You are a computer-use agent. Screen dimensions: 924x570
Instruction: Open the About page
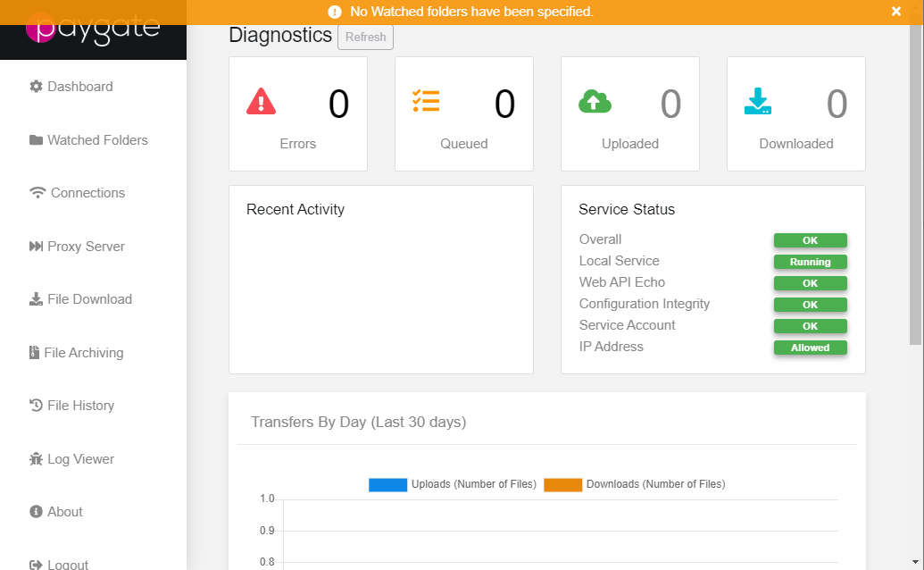tap(56, 512)
